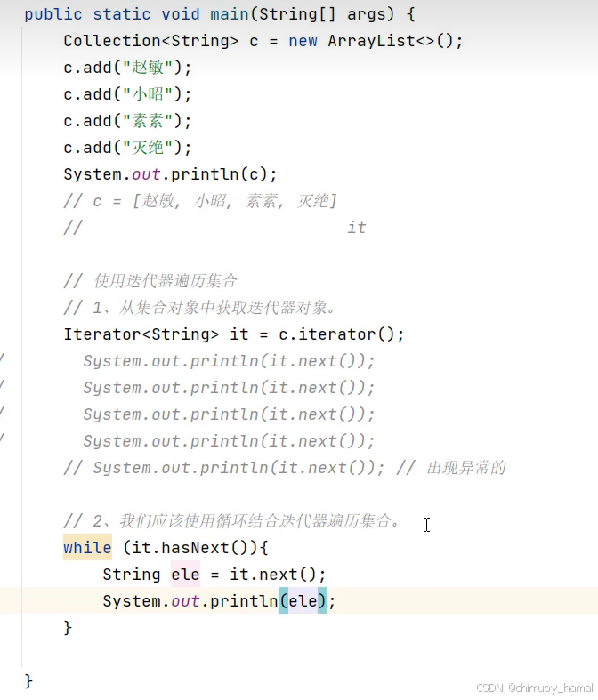Click 'ele' inside println parentheses
The width and height of the screenshot is (598, 700).
(x=303, y=601)
